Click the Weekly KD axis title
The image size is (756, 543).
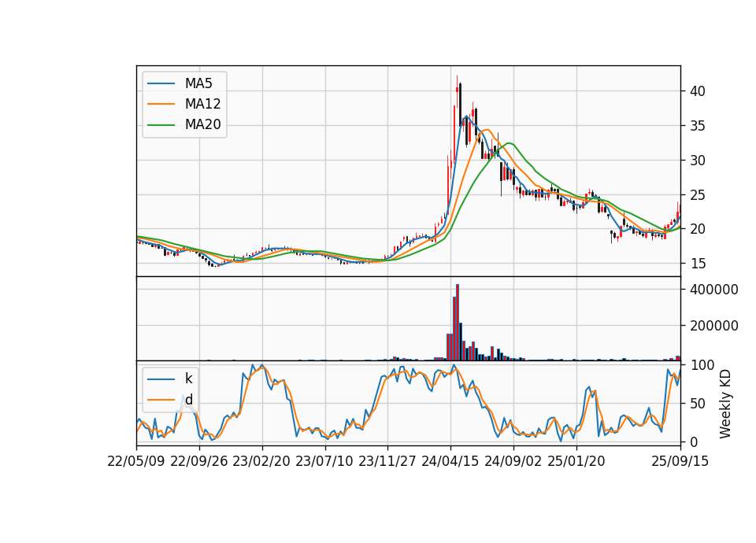(x=724, y=404)
